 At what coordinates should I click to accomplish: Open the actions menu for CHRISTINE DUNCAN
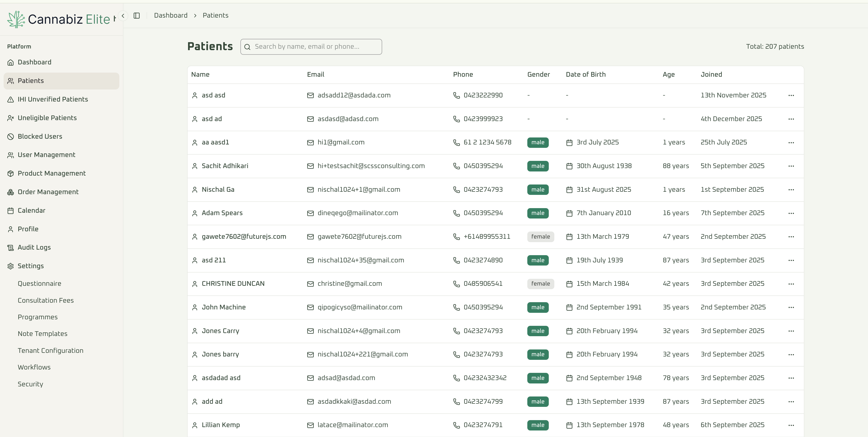pyautogui.click(x=792, y=284)
